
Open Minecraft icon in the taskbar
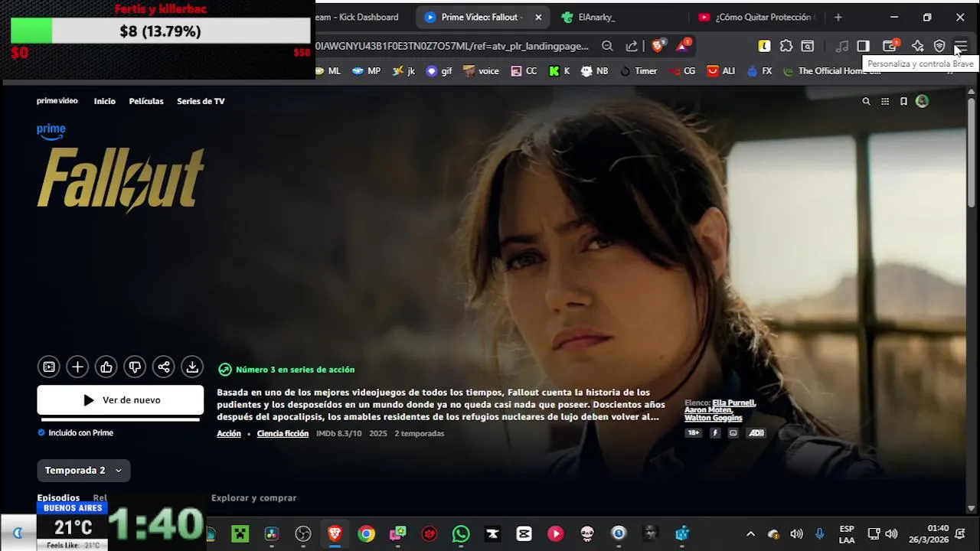point(241,533)
